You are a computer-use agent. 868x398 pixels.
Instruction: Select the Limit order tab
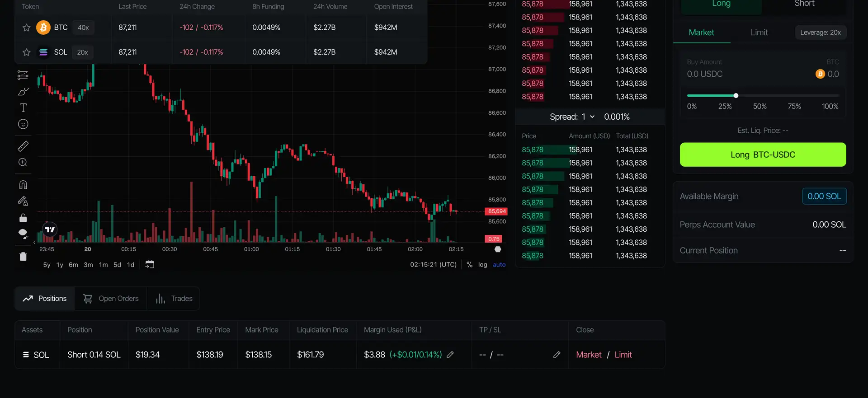(x=759, y=33)
